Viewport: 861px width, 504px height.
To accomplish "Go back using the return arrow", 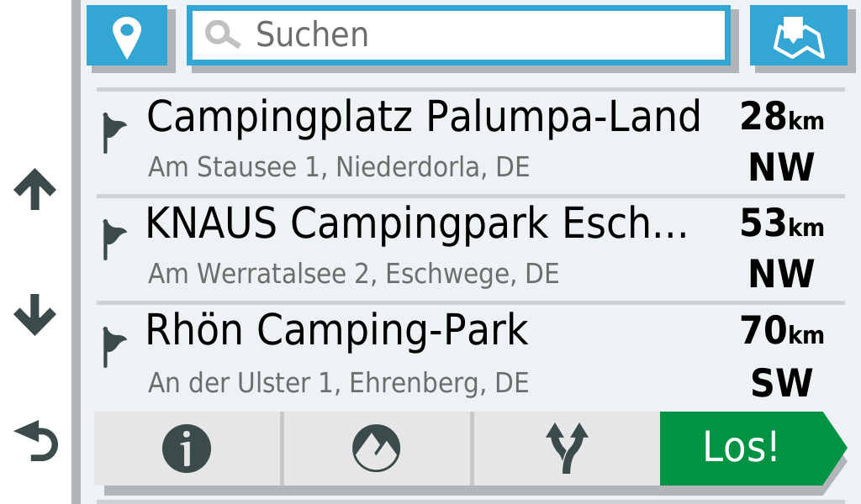I will 36,441.
